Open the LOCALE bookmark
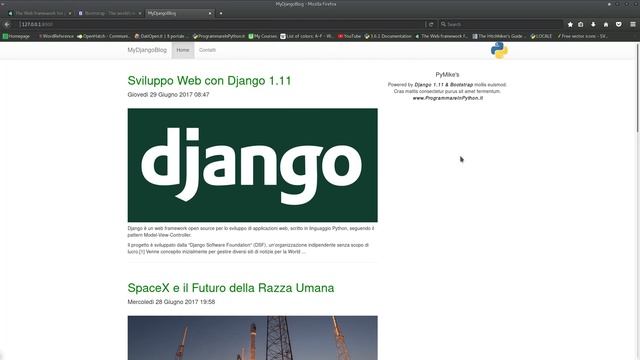This screenshot has width=640, height=360. tap(541, 36)
